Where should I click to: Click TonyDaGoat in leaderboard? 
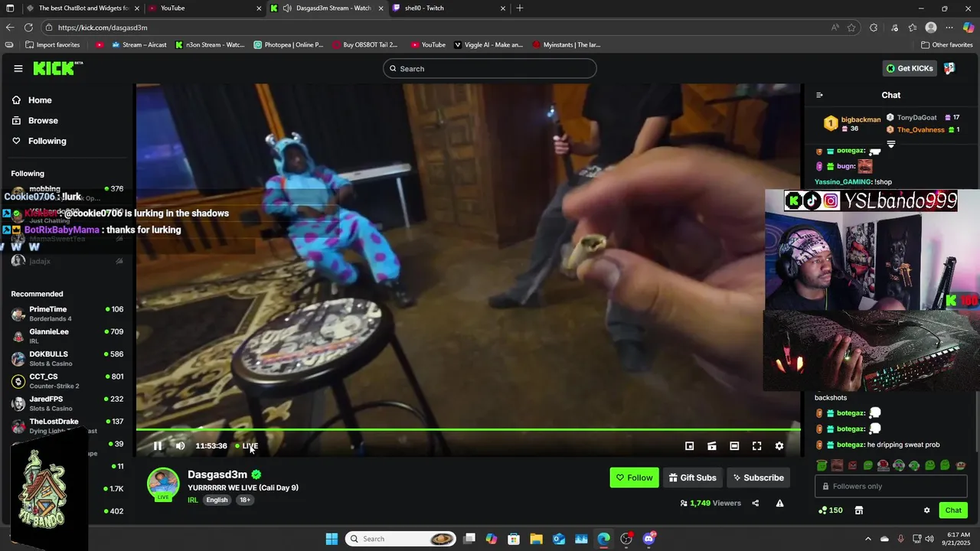tap(916, 118)
